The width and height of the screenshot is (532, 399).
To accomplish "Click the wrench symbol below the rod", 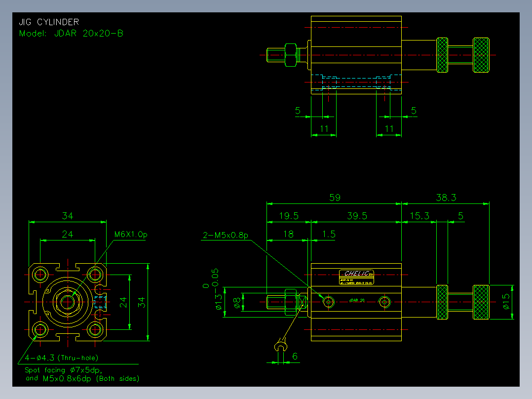I will tap(281, 345).
